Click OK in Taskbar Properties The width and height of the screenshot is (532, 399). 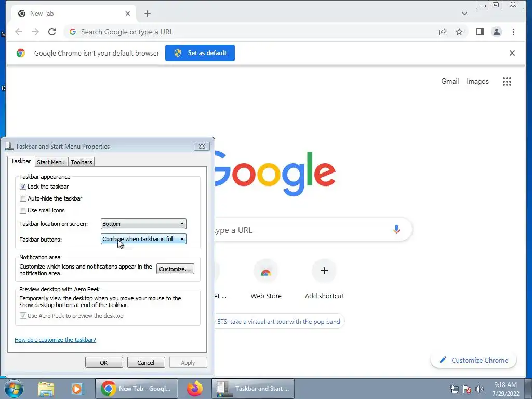pyautogui.click(x=104, y=362)
